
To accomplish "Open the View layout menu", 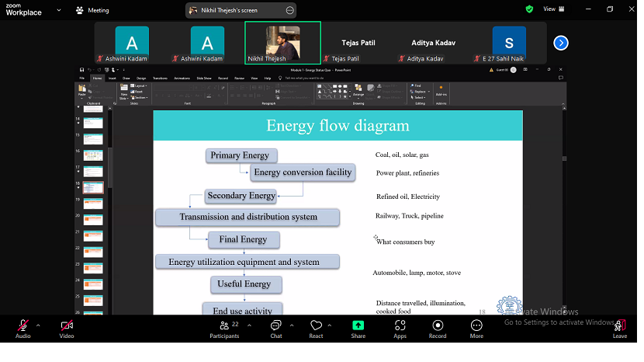I will [x=552, y=9].
